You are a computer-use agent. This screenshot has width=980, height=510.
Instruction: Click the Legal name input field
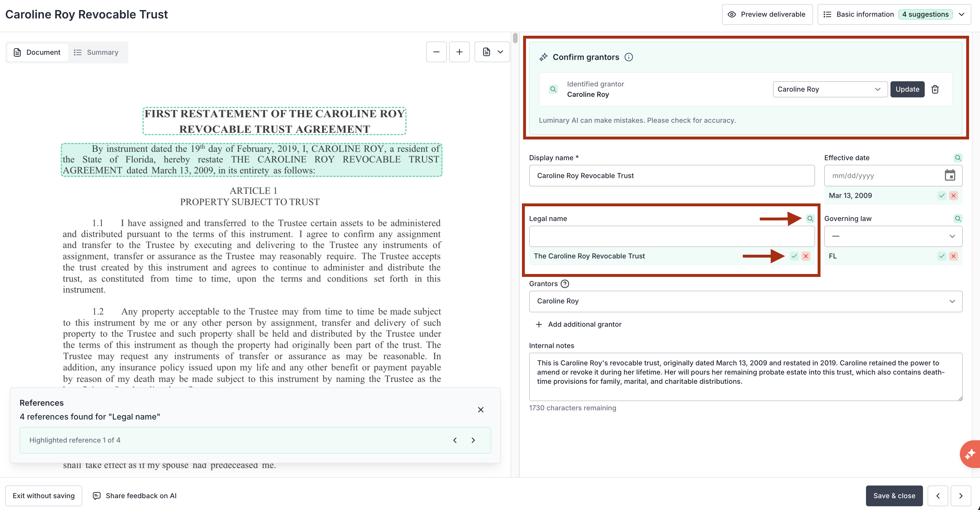pos(671,236)
